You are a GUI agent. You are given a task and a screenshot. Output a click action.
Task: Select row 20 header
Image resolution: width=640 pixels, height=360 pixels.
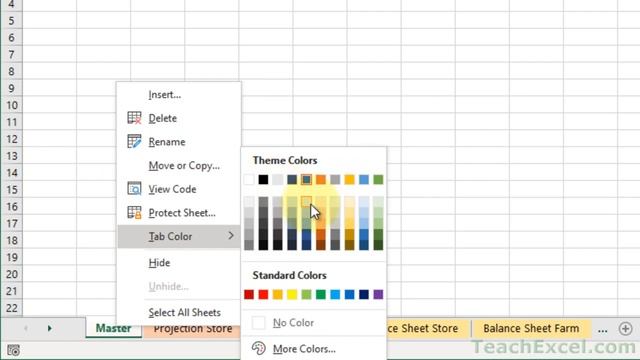[11, 274]
